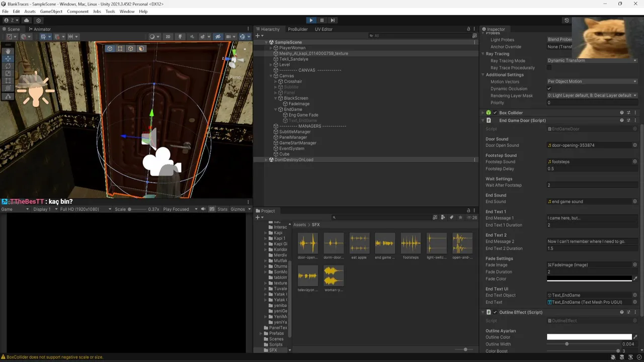Viewport: 644px width, 362px height.
Task: Disable the Box Collider component checkbox
Action: (495, 113)
